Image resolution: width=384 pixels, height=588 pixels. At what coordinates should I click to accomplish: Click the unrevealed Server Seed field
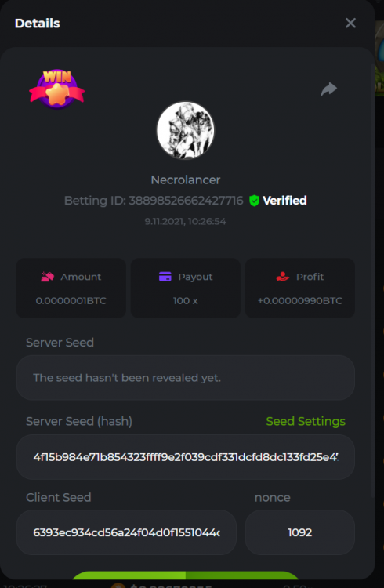[x=185, y=378]
